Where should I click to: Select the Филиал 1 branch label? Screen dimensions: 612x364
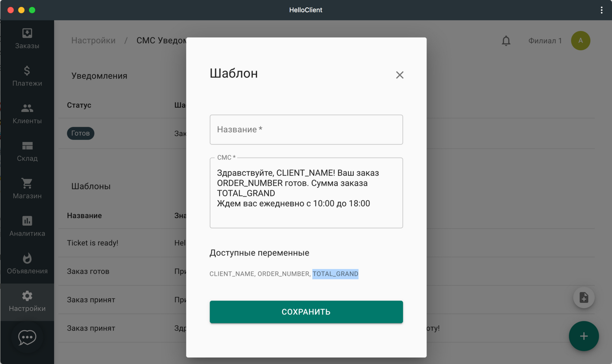pyautogui.click(x=545, y=41)
